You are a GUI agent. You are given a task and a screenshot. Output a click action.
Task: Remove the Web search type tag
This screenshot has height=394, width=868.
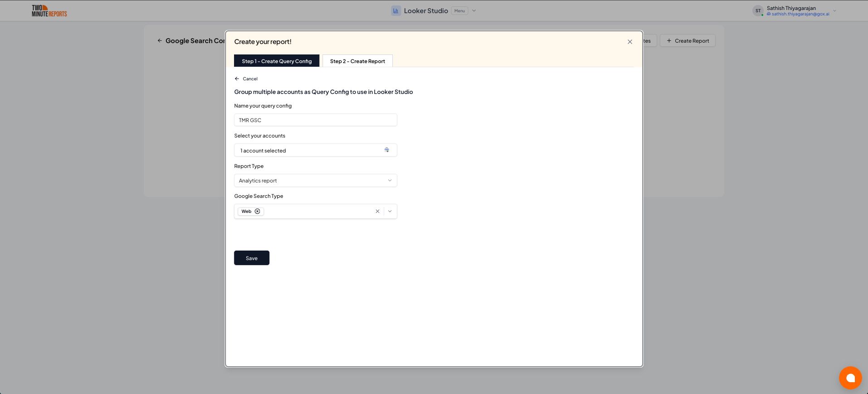(x=257, y=211)
